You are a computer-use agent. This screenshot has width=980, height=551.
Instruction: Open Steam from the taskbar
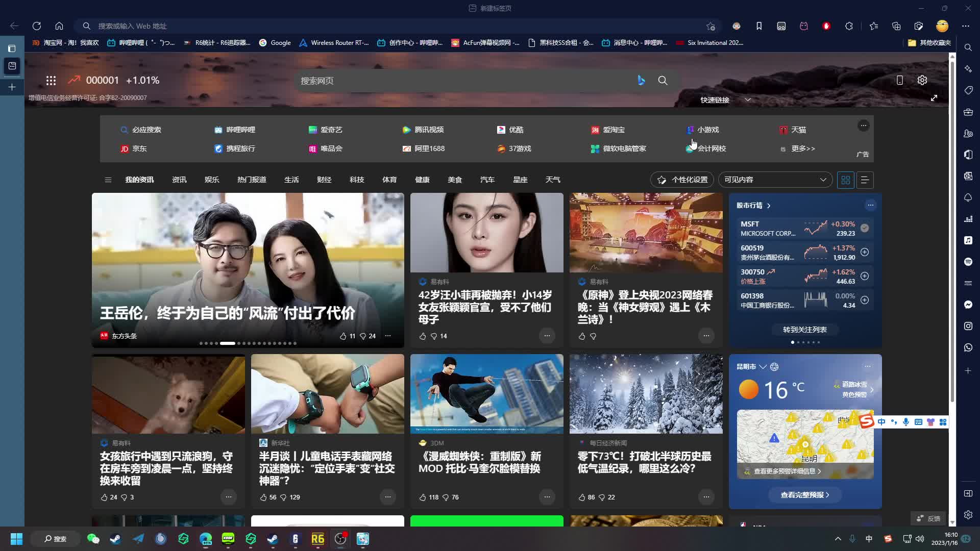click(116, 539)
